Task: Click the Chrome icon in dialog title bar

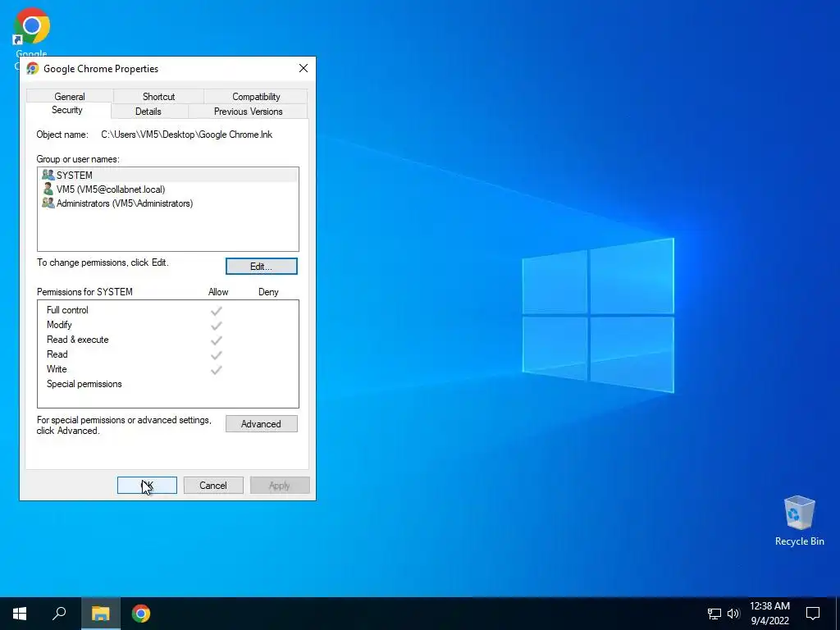Action: [33, 69]
